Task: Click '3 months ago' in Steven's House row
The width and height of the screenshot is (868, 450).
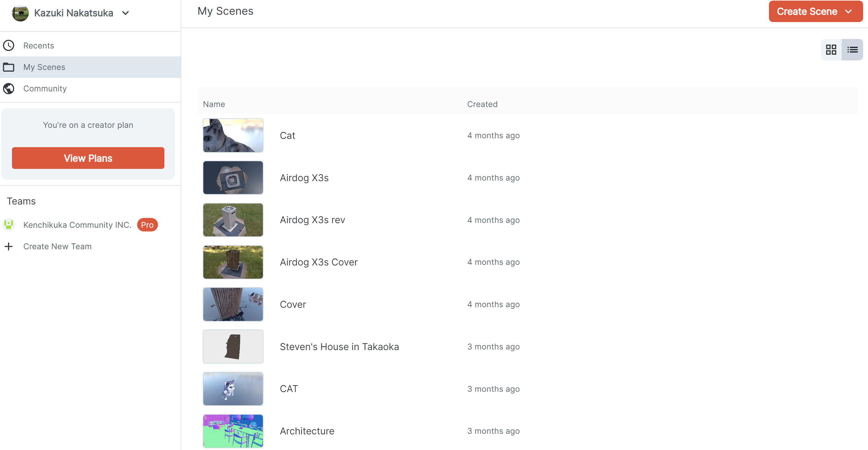Action: (493, 347)
